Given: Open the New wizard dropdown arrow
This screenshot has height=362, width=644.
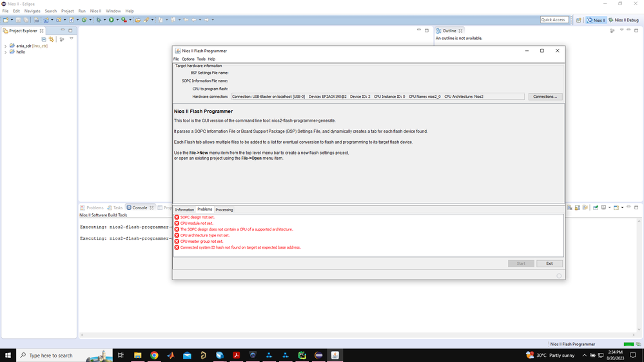Looking at the screenshot, I should point(12,20).
